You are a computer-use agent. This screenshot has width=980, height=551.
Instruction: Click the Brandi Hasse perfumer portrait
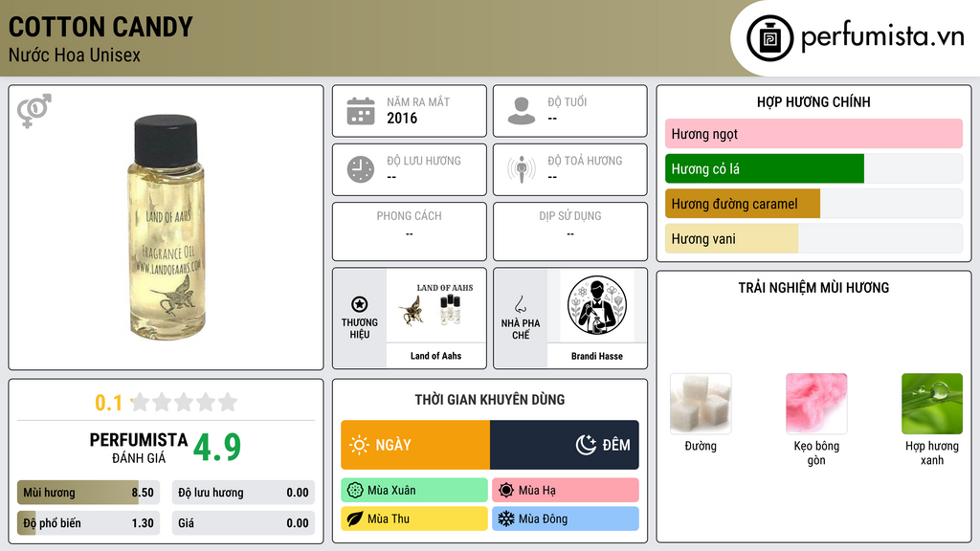597,305
